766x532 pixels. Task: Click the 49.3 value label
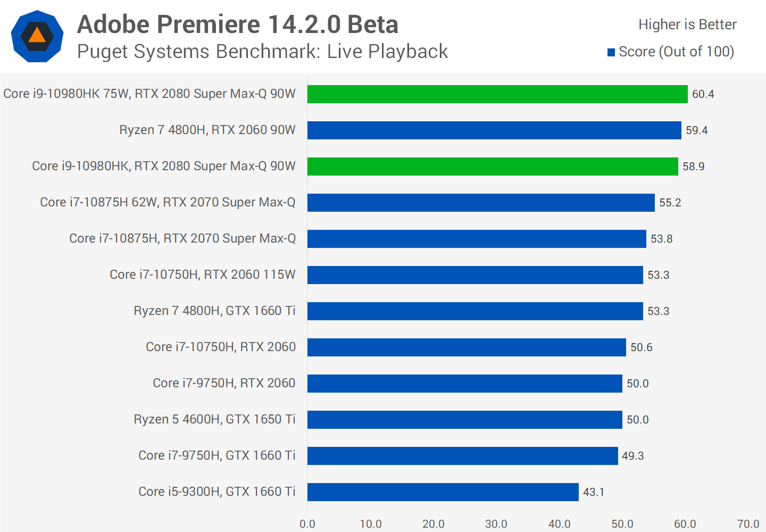tap(632, 456)
